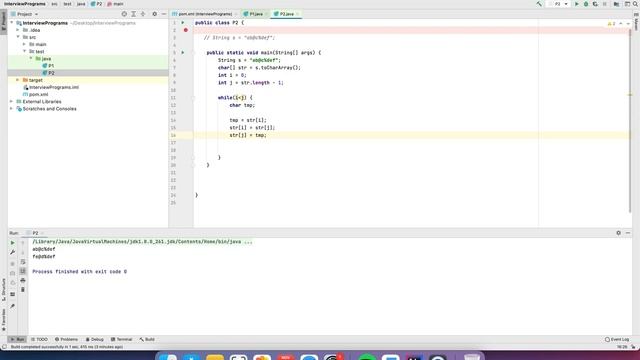Viewport: 640px width, 360px height.
Task: Open Project Structure icon in toolbar
Action: pyautogui.click(x=616, y=4)
